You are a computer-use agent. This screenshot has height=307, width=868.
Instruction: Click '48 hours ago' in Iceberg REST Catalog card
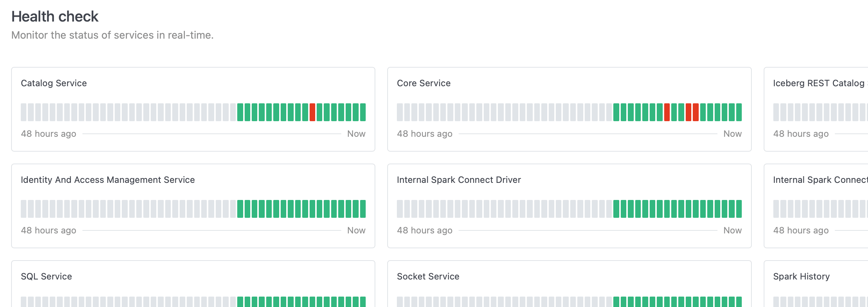pyautogui.click(x=801, y=134)
